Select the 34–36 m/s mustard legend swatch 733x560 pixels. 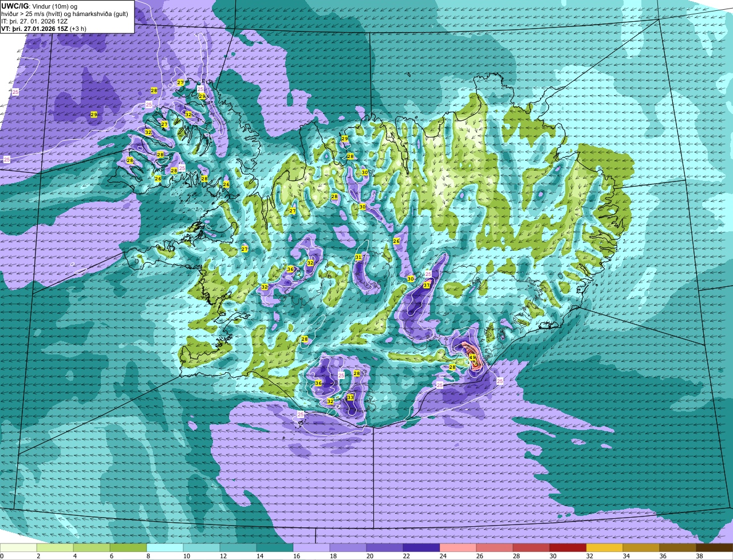pos(641,548)
